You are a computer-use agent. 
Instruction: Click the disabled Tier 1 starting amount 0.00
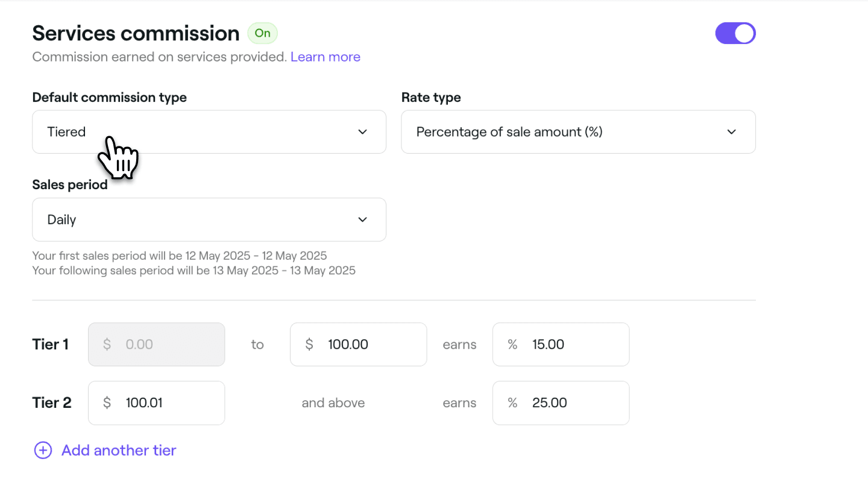[157, 345]
